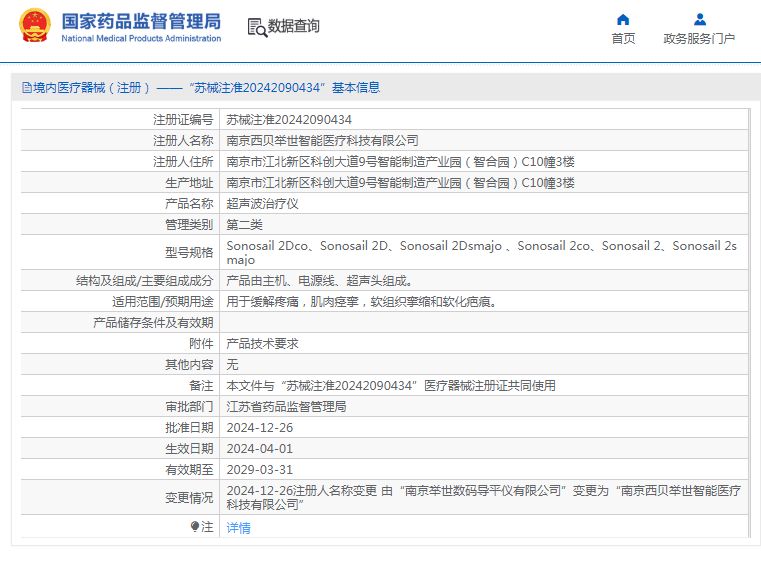Screen dimensions: 761x562
Task: Click National Medical Products Administration subtitle
Action: click(141, 38)
